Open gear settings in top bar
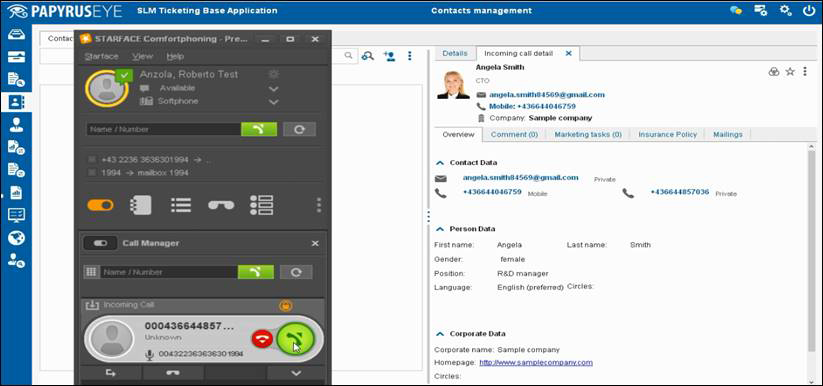 tap(785, 11)
